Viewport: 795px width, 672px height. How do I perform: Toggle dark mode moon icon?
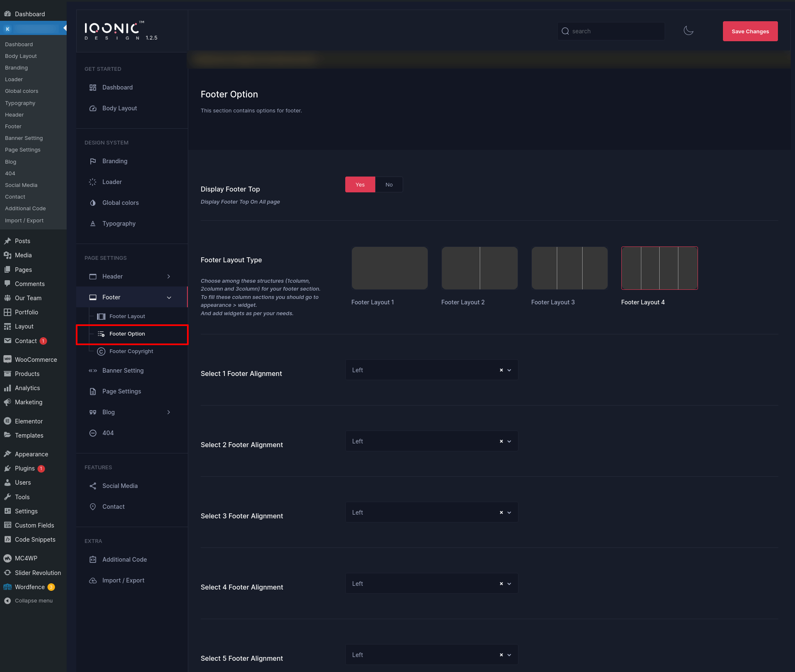(688, 31)
